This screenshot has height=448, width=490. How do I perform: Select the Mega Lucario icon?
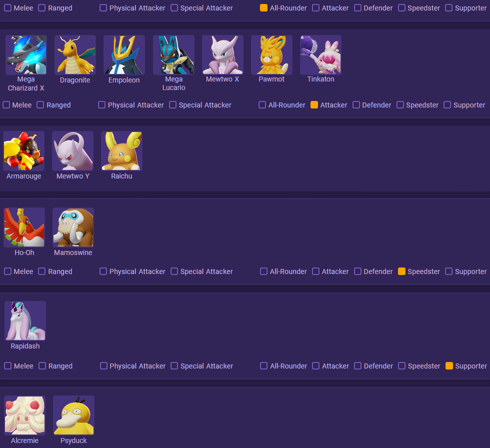click(173, 55)
